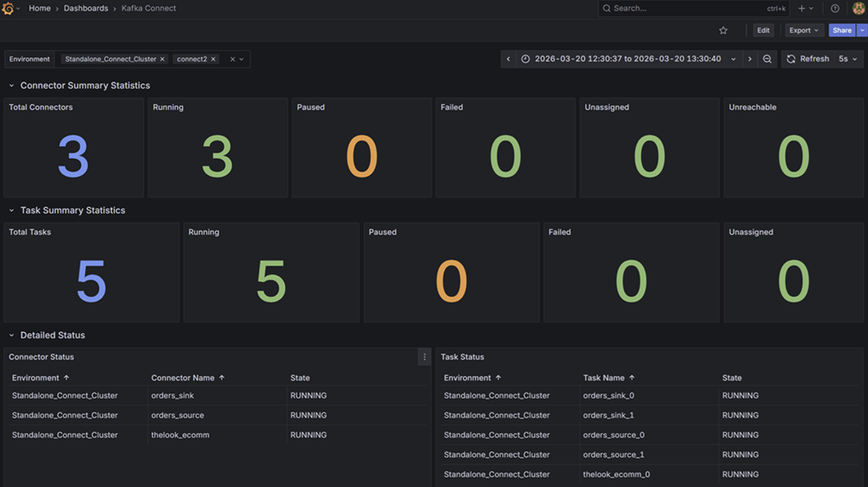Sort Connector Status by State column
The width and height of the screenshot is (868, 487).
coord(300,378)
